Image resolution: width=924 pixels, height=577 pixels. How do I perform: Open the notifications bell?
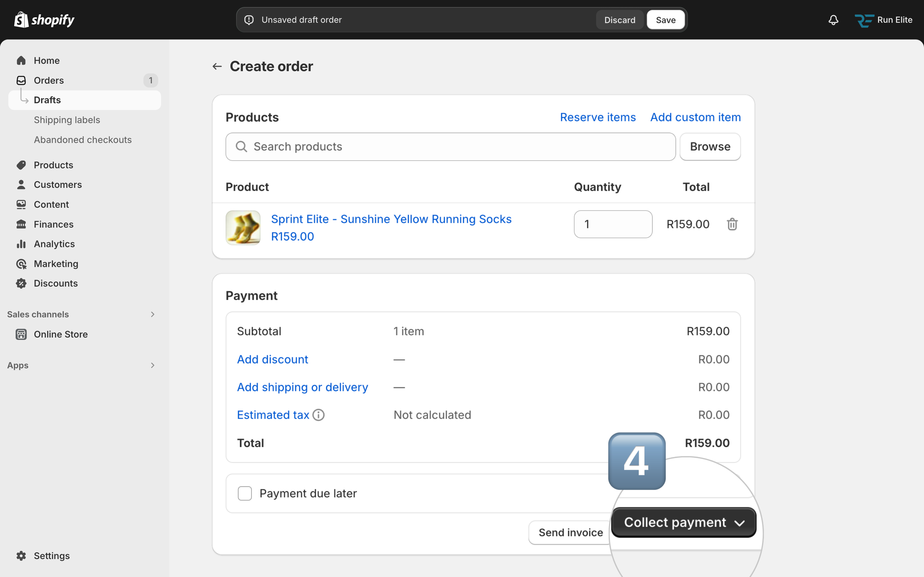coord(833,20)
